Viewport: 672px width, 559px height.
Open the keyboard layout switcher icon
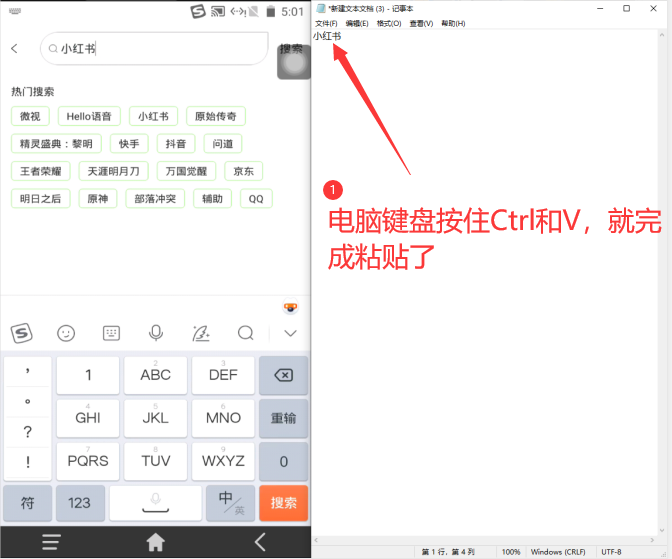coord(111,333)
